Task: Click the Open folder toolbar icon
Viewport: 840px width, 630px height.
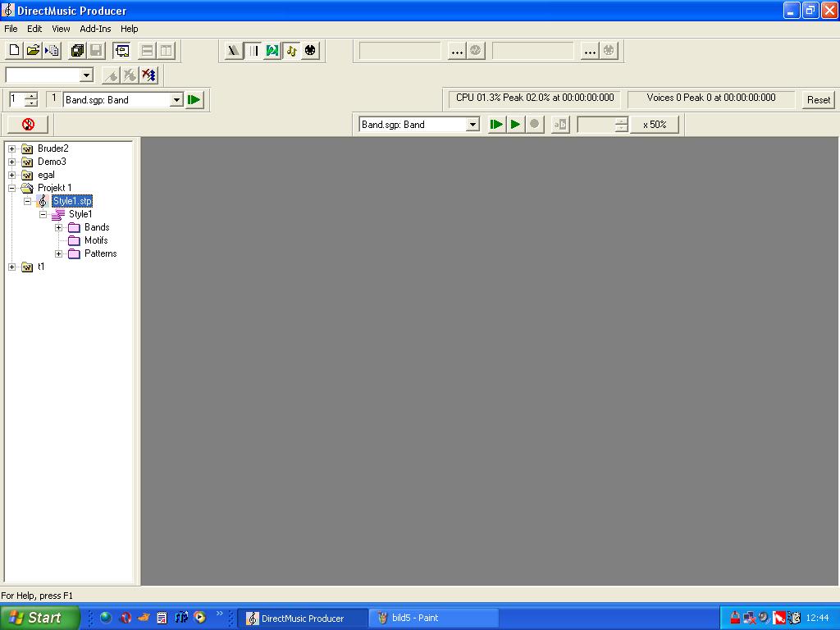Action: [x=33, y=51]
